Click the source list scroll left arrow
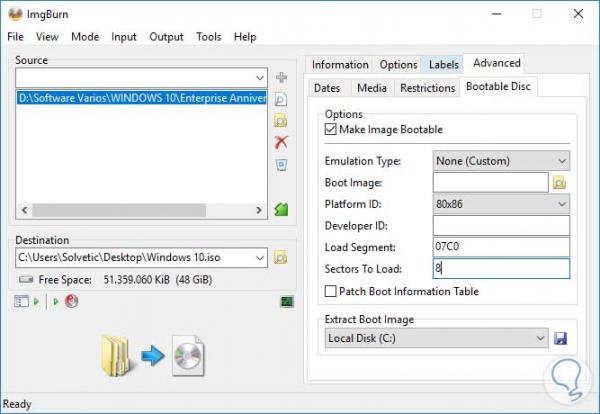 click(24, 210)
